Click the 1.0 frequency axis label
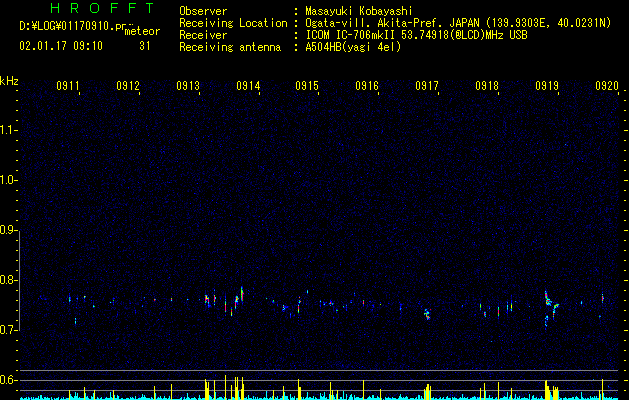This screenshot has width=629, height=400. tap(8, 180)
